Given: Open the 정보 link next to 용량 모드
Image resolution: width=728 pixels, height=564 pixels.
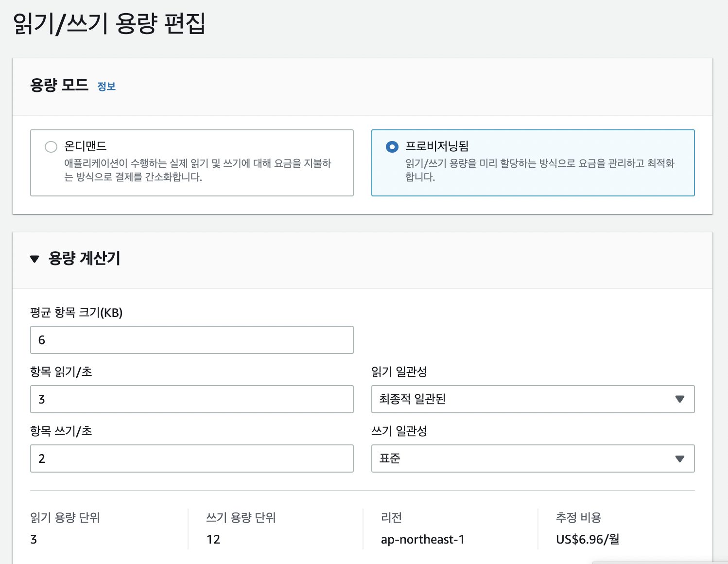Looking at the screenshot, I should click(106, 86).
